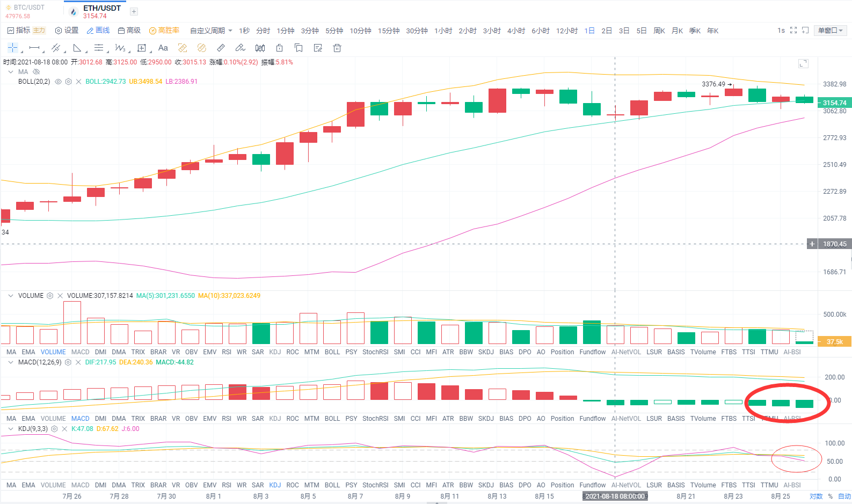Choose BOLL in the MACD pane indicator row

pyautogui.click(x=332, y=419)
